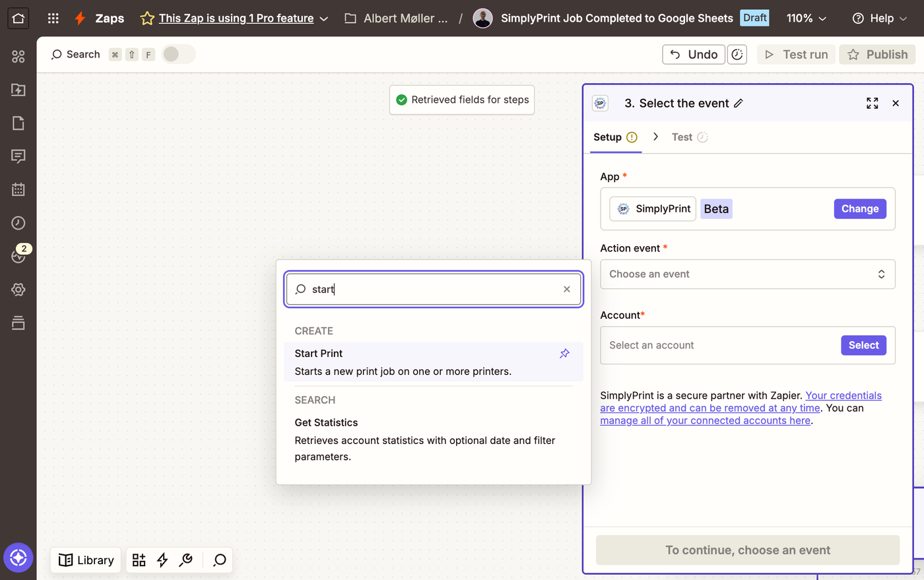Viewport: 924px width, 580px height.
Task: Choose Get Statistics search event
Action: click(x=434, y=439)
